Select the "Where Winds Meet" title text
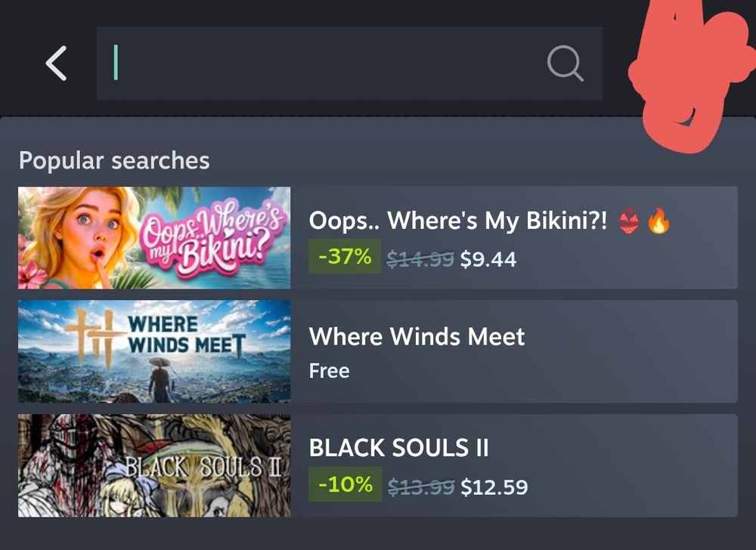The image size is (756, 550). [x=417, y=336]
